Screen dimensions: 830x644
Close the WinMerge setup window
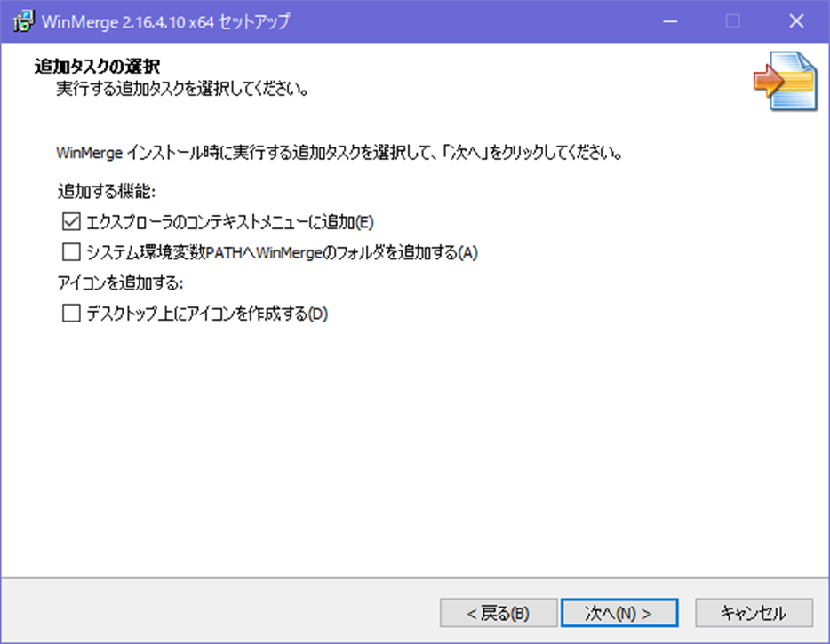click(x=796, y=21)
